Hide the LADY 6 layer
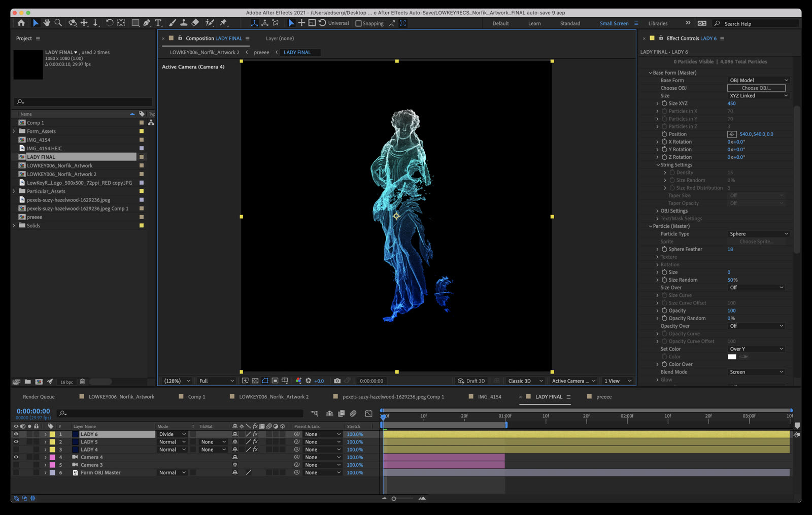Screen dimensions: 812x515 click(16, 434)
